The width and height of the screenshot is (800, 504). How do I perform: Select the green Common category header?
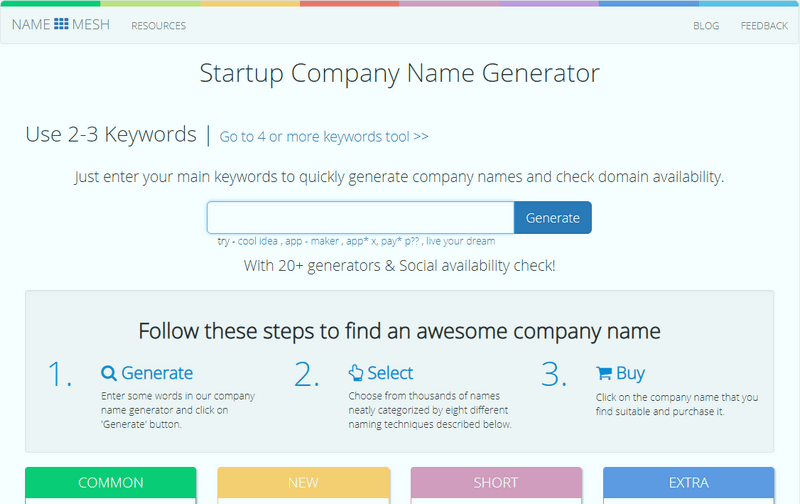tap(111, 483)
